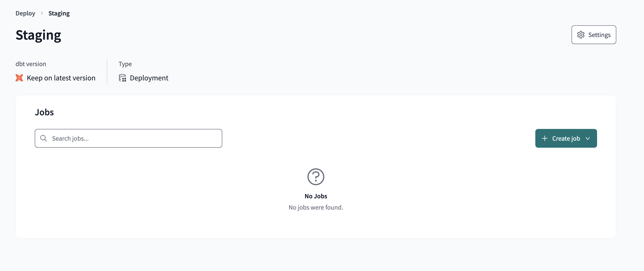The width and height of the screenshot is (644, 271).
Task: Click the Search jobs input field
Action: pyautogui.click(x=129, y=138)
